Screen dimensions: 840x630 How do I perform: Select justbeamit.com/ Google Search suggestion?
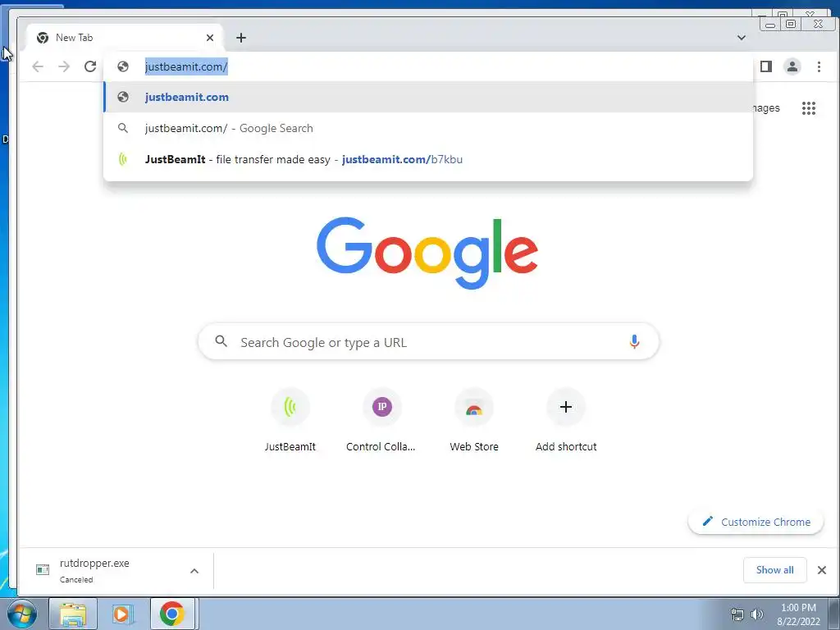coord(428,128)
